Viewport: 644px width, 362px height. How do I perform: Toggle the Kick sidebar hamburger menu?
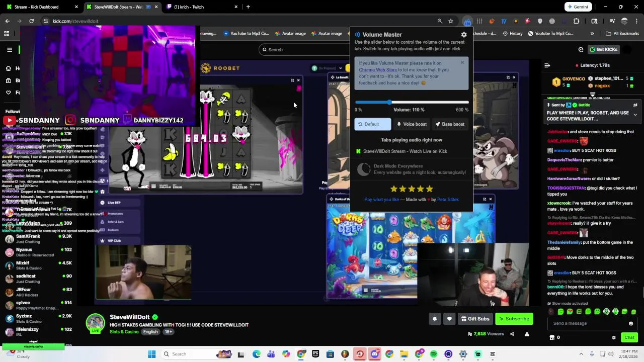tap(10, 50)
